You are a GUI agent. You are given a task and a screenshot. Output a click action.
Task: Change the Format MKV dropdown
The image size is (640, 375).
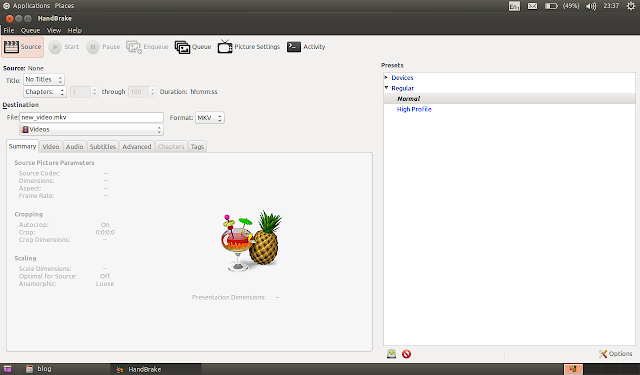click(x=210, y=118)
